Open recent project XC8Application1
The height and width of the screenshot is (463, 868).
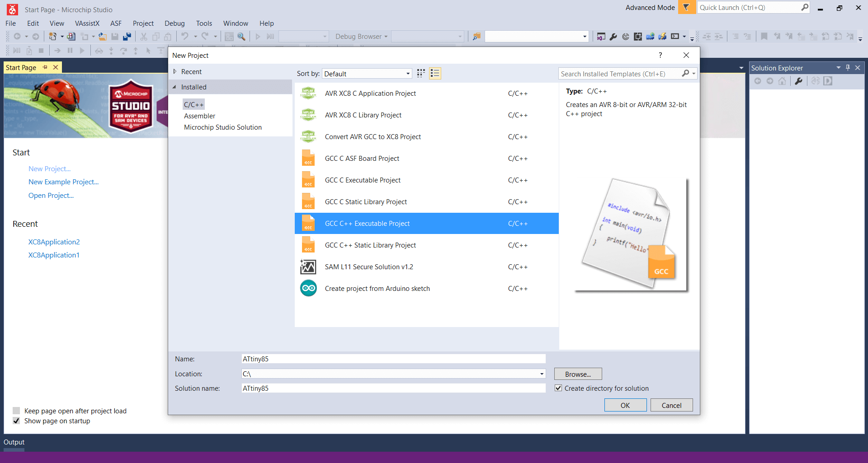54,255
